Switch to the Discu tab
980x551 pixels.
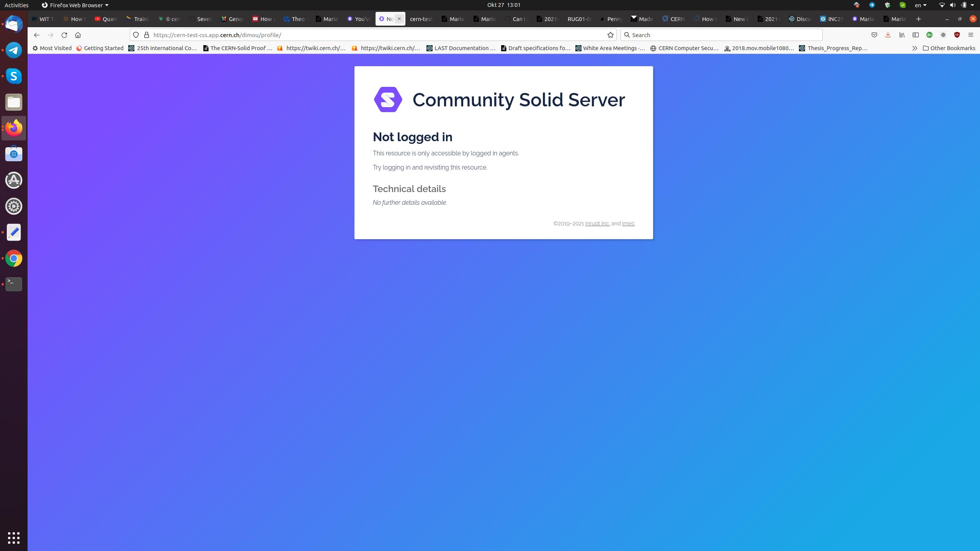(800, 19)
